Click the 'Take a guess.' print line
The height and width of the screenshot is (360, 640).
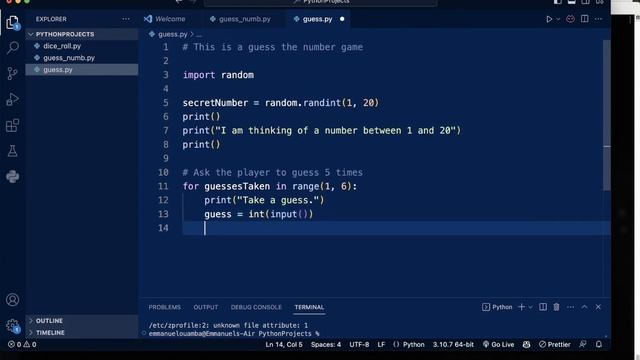[264, 200]
